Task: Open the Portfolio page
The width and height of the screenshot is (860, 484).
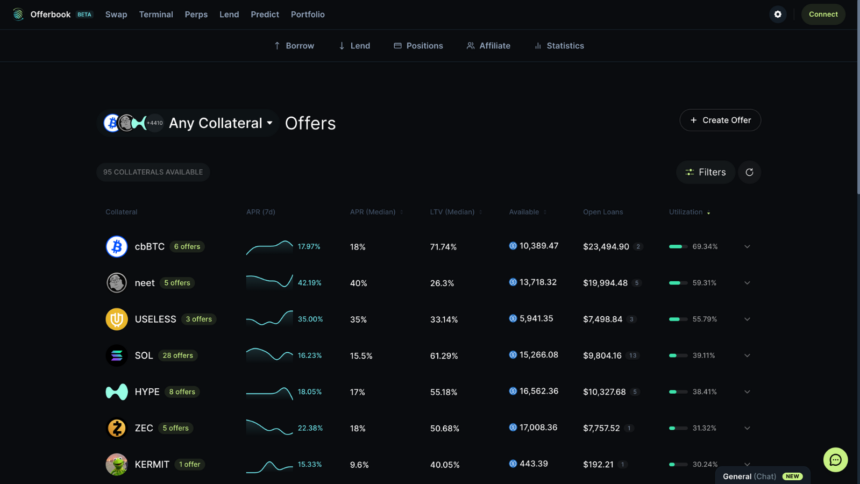Action: [x=308, y=14]
